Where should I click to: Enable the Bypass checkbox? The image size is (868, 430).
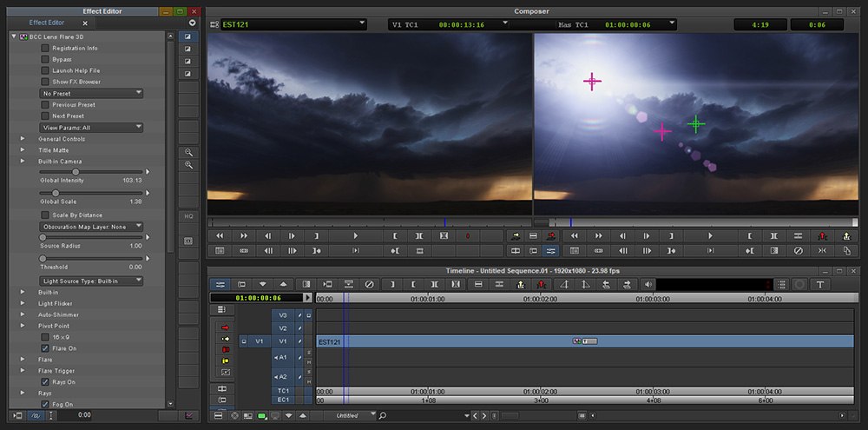(x=45, y=59)
